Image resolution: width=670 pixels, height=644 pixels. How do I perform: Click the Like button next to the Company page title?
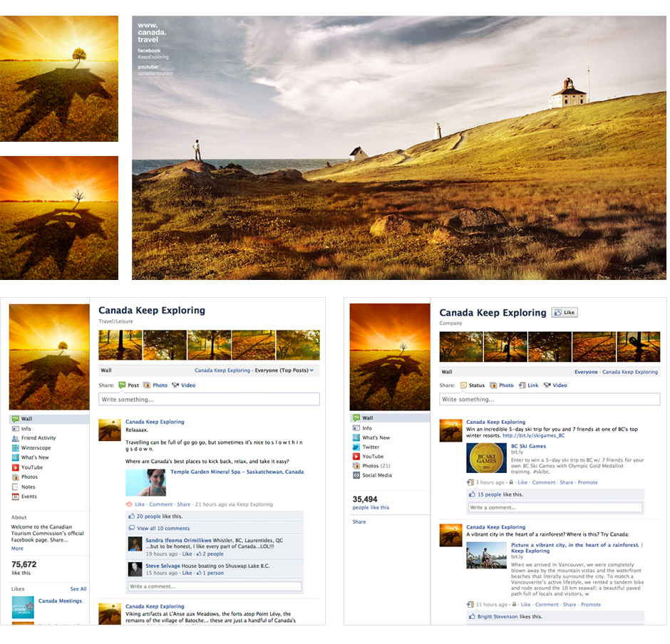point(565,313)
